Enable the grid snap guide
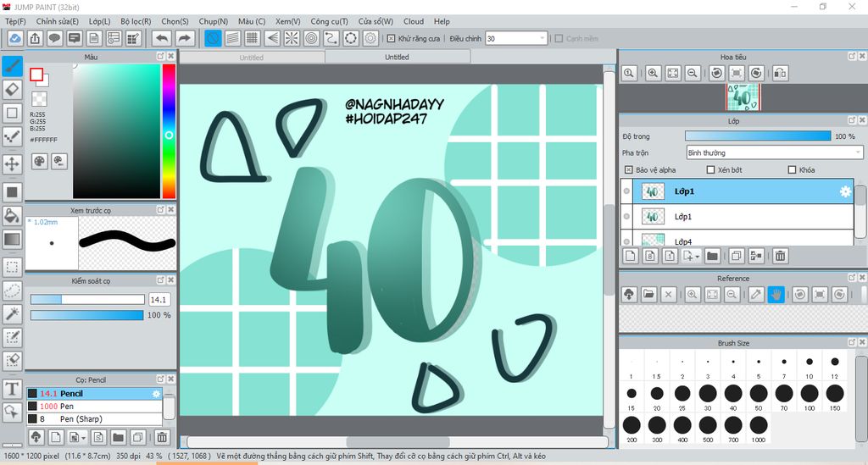The height and width of the screenshot is (465, 868). (x=253, y=38)
